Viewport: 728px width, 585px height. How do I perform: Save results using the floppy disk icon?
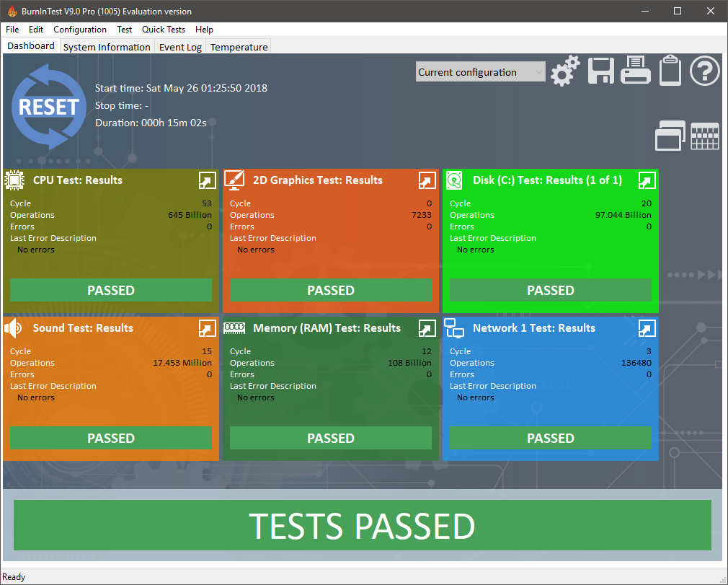click(601, 71)
